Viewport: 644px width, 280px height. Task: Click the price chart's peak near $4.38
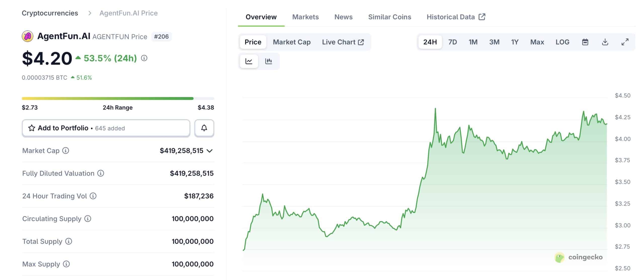pos(435,109)
